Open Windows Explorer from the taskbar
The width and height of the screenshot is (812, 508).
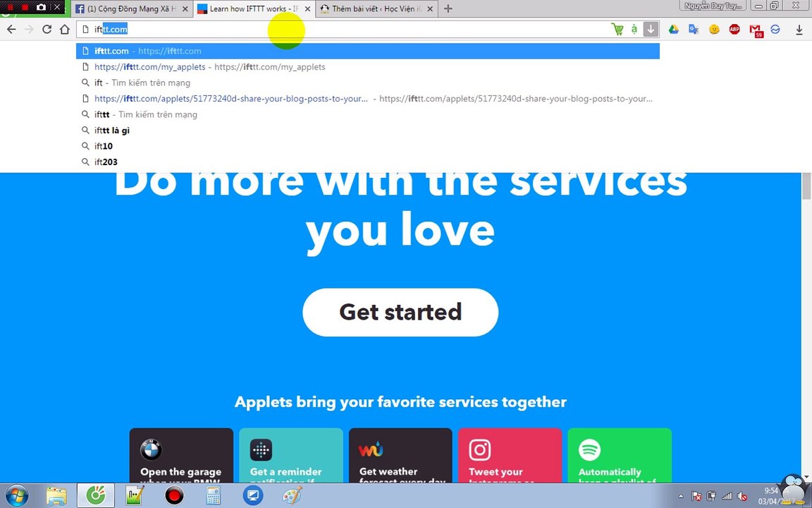[x=56, y=495]
